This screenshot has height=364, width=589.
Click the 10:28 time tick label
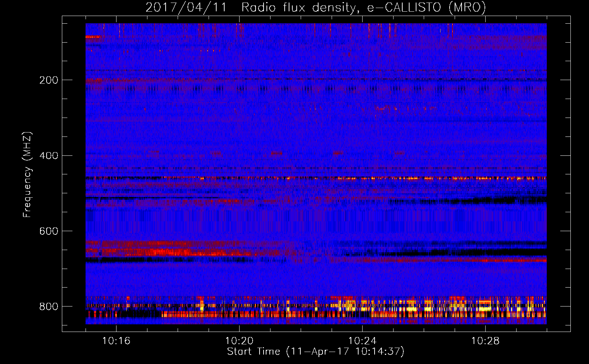pos(485,341)
